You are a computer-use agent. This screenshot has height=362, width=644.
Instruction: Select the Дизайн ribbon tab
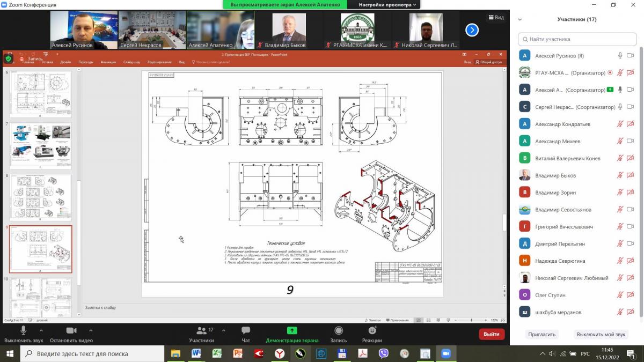pos(65,62)
